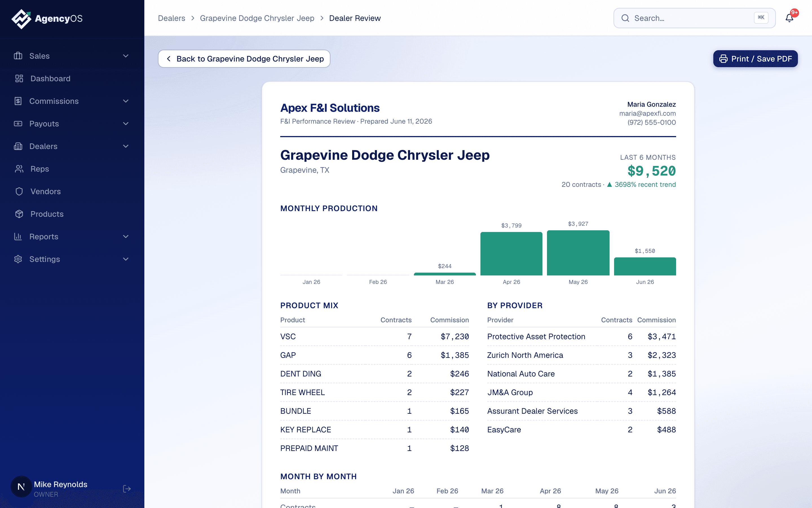812x508 pixels.
Task: Click back arrow chevron icon
Action: tap(169, 59)
